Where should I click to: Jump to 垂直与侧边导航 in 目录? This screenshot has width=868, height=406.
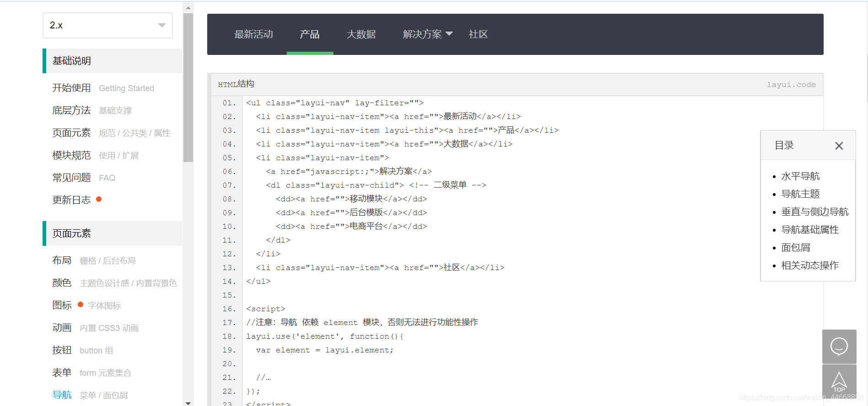click(x=814, y=212)
